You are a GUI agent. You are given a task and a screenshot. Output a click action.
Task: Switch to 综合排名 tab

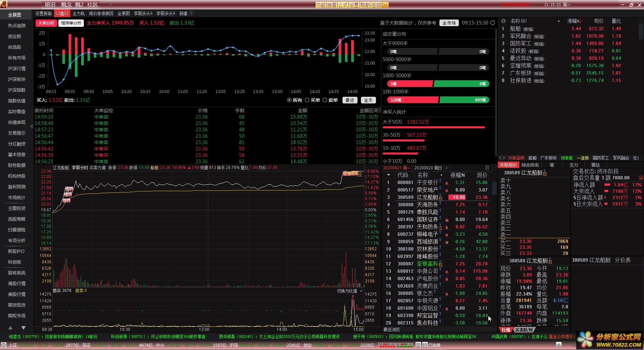click(x=530, y=165)
